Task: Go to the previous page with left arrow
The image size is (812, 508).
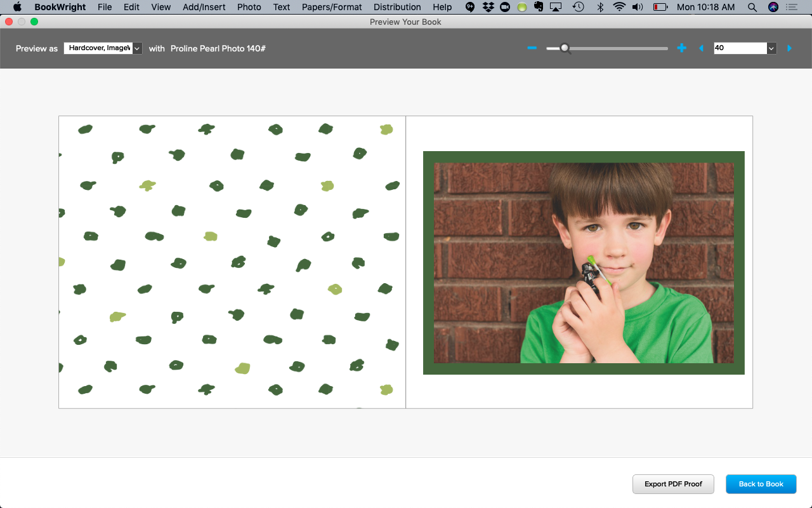Action: (x=701, y=48)
